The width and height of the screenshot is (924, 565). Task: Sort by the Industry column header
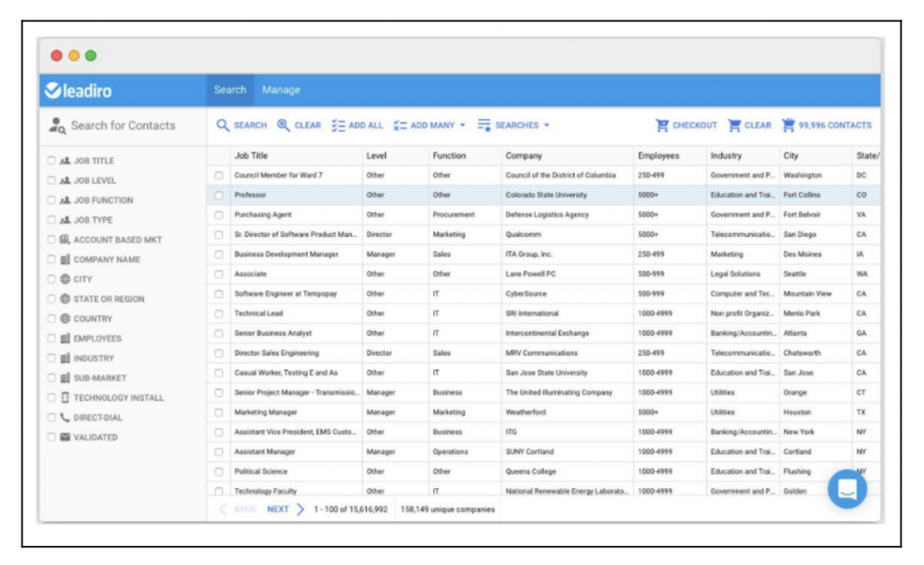726,155
